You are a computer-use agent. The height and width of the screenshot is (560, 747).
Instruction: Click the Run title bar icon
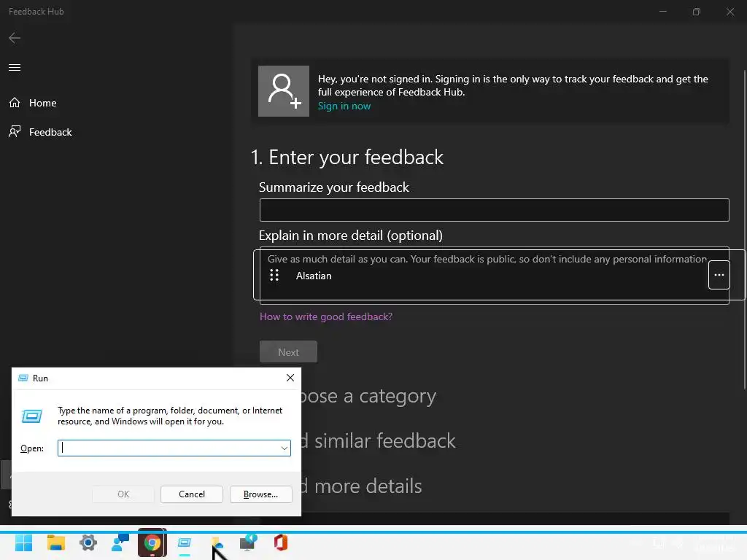pyautogui.click(x=23, y=378)
